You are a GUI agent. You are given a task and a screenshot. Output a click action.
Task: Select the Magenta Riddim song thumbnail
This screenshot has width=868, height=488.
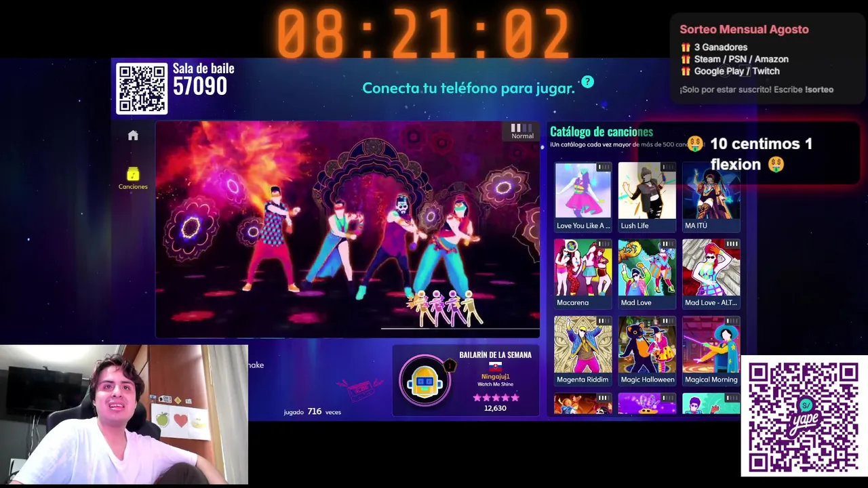583,345
